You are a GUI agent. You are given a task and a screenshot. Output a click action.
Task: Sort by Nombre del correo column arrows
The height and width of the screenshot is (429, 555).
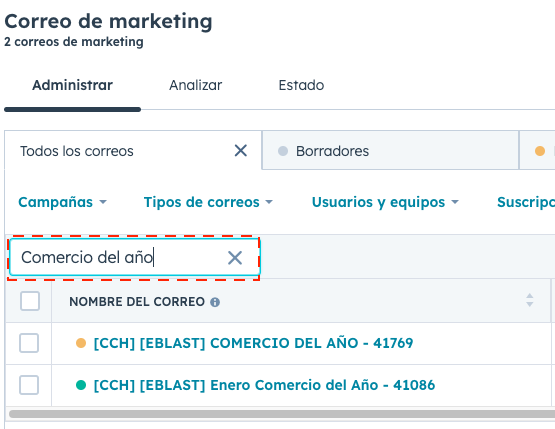(530, 300)
